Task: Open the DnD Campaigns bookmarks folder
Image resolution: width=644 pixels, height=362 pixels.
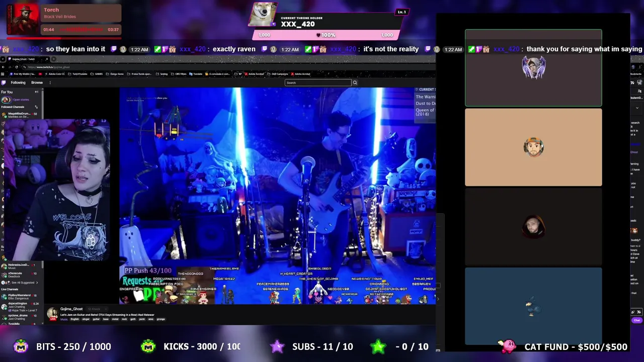Action: (x=278, y=74)
